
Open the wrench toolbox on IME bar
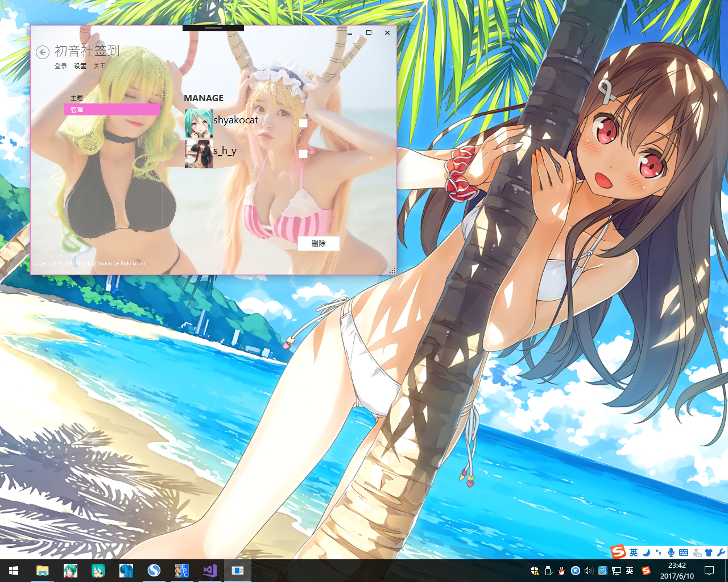(721, 552)
